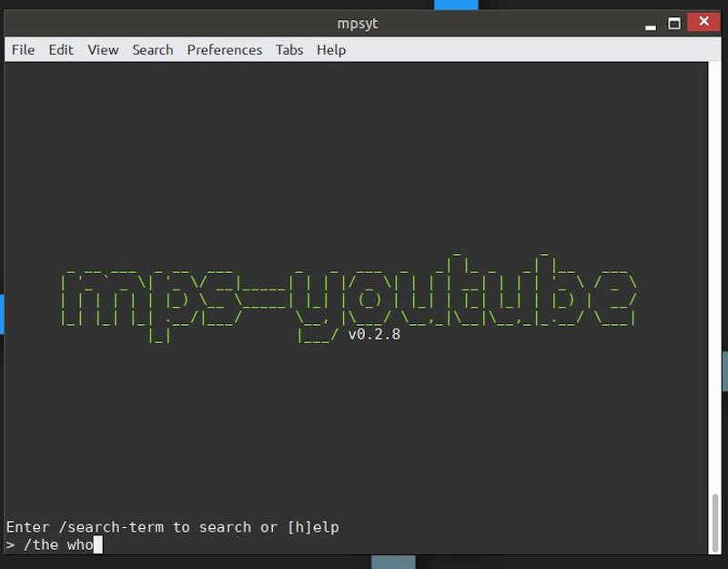Click the green mps-youtube ASCII logo

(x=346, y=291)
